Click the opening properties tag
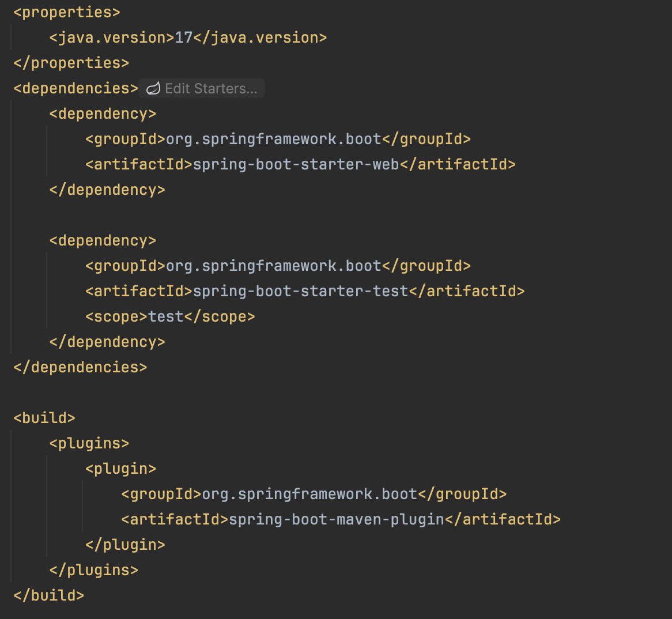The height and width of the screenshot is (619, 672). coord(67,13)
